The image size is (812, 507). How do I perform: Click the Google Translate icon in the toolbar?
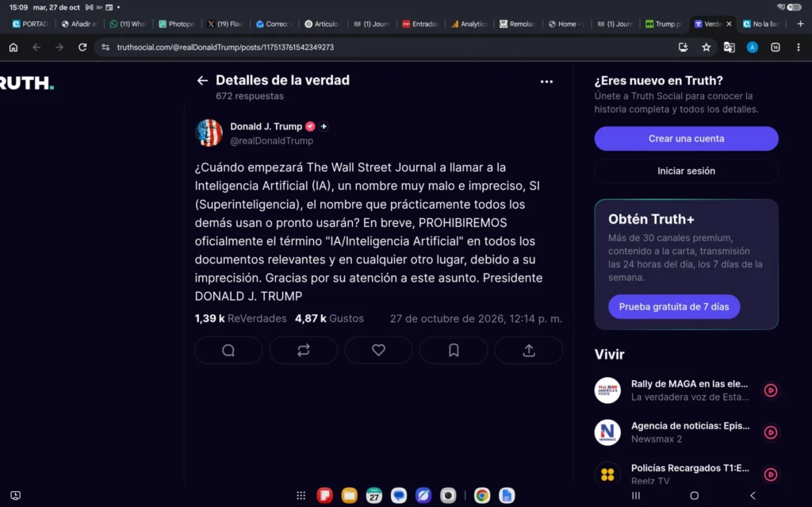[730, 47]
